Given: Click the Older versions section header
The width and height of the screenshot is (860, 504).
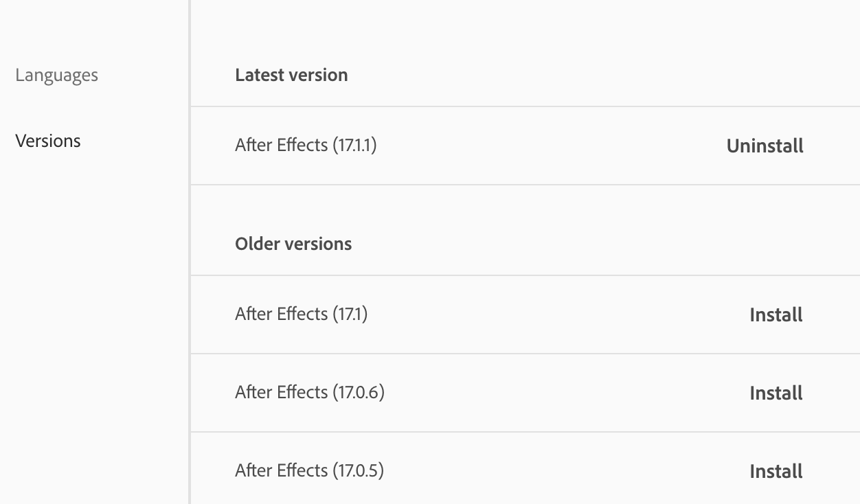Looking at the screenshot, I should pos(293,244).
